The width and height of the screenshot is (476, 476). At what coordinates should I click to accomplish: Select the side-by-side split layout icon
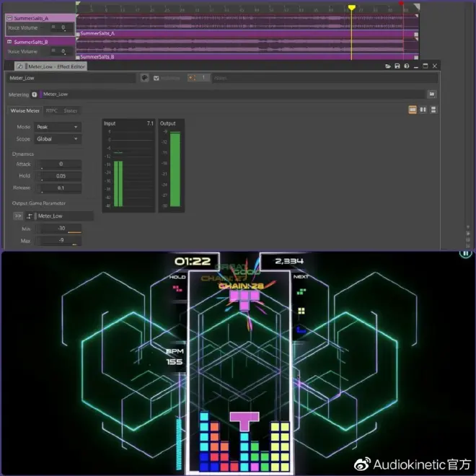(423, 110)
